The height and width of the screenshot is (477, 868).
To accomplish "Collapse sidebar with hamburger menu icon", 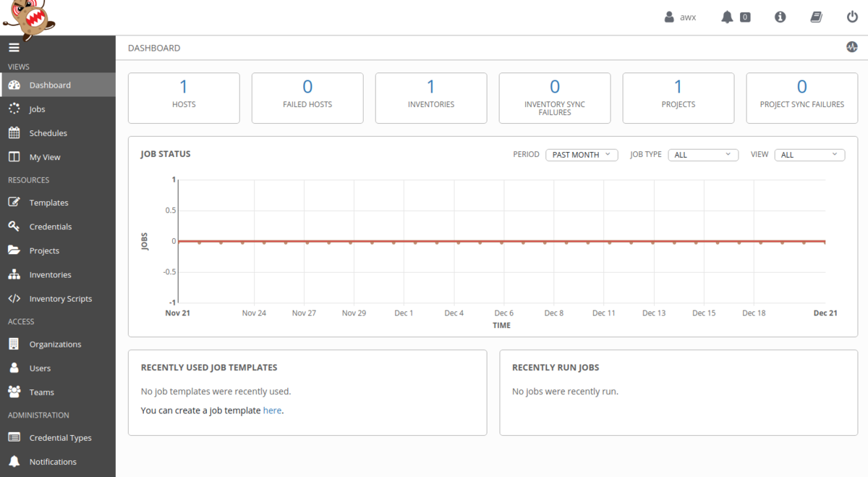I will [x=13, y=48].
